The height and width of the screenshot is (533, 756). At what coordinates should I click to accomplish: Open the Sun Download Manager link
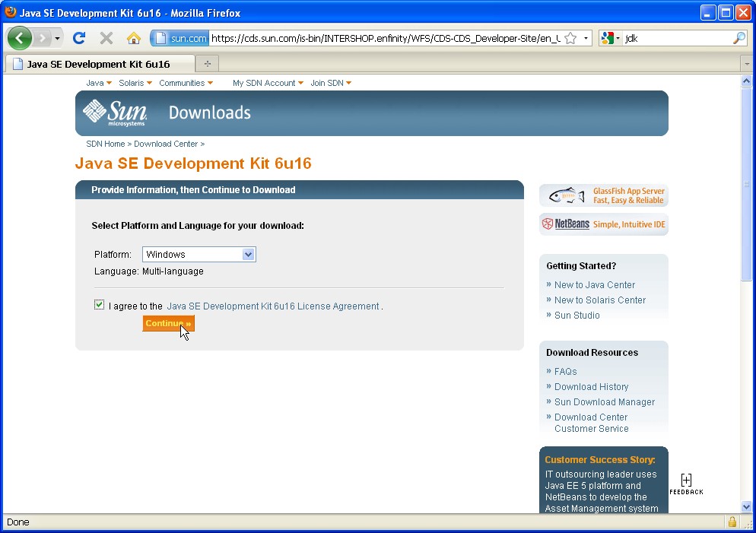pyautogui.click(x=604, y=402)
